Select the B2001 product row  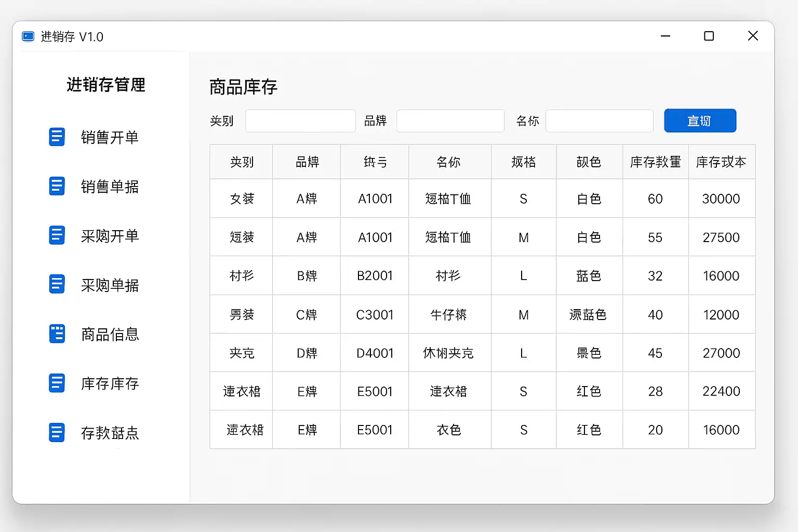[x=375, y=276]
